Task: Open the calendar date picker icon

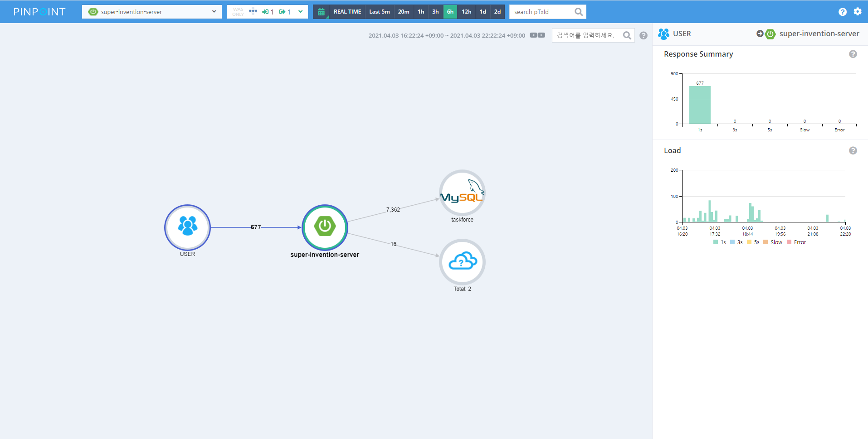Action: [321, 12]
